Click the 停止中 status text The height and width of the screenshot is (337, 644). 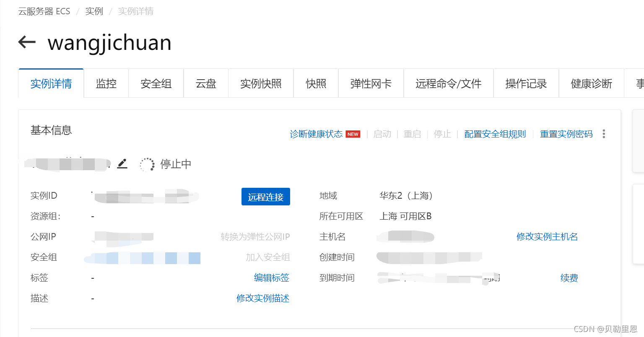pos(176,164)
